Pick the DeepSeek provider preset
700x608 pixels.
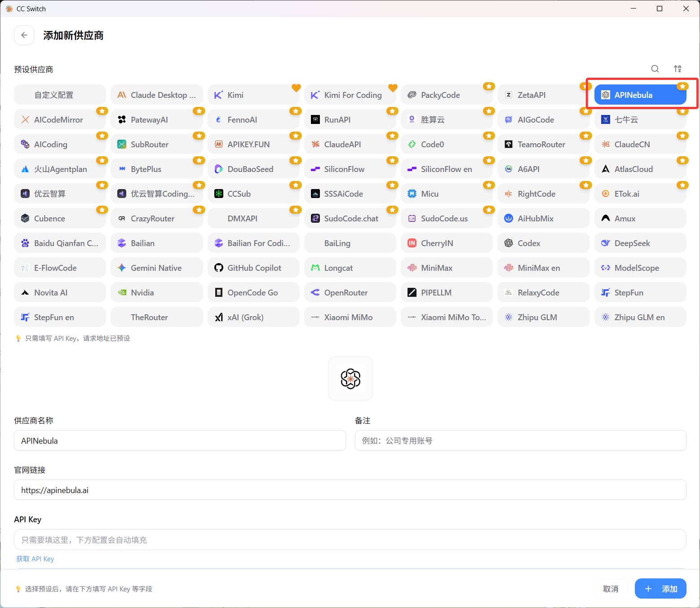pos(640,243)
